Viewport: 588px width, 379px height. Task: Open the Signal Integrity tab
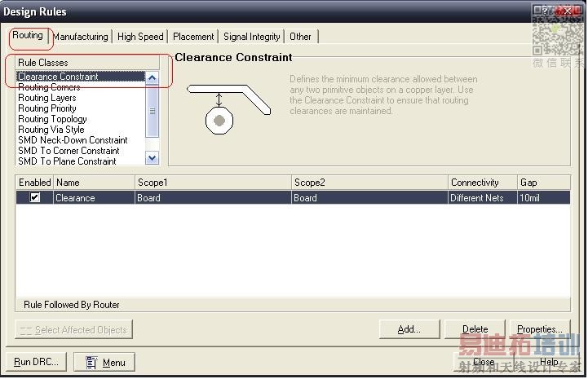(252, 37)
